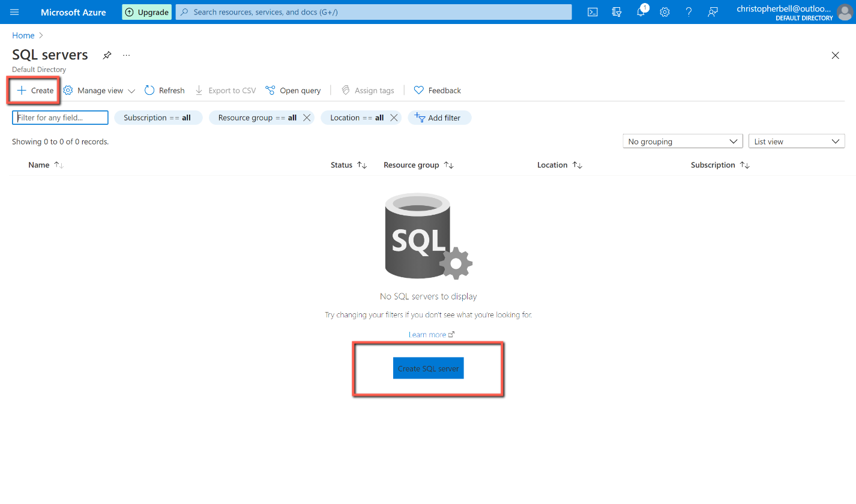
Task: Open the No grouping dropdown
Action: click(683, 141)
